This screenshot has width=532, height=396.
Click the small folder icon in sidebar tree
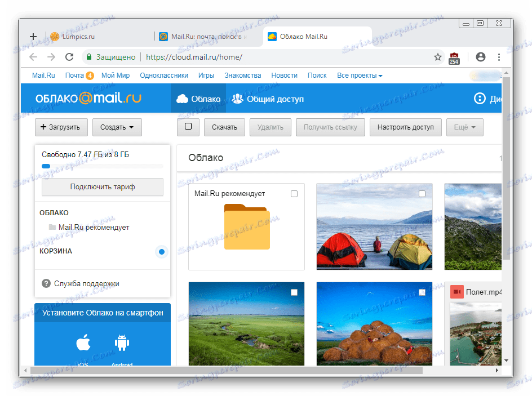pyautogui.click(x=52, y=227)
